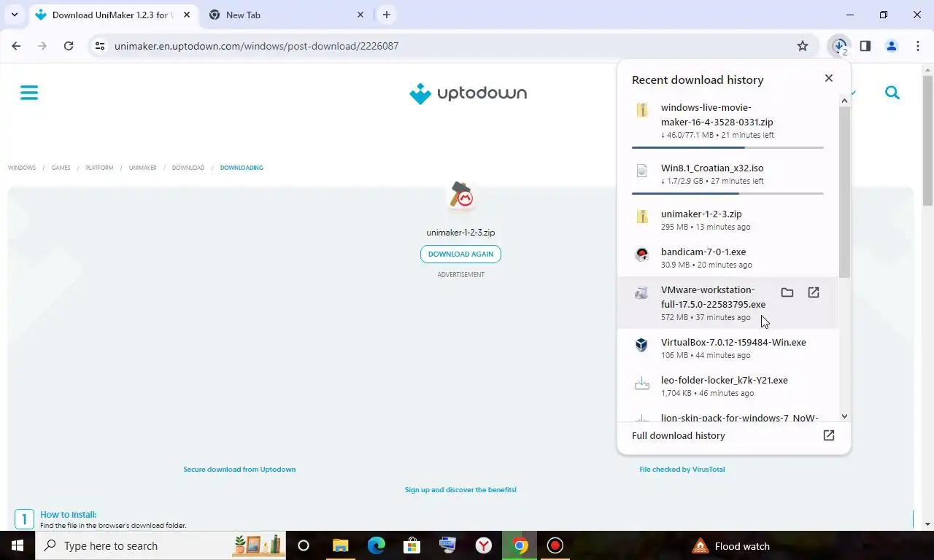The image size is (934, 560).
Task: Click the Bandicam recorder taskbar icon
Action: (x=555, y=545)
